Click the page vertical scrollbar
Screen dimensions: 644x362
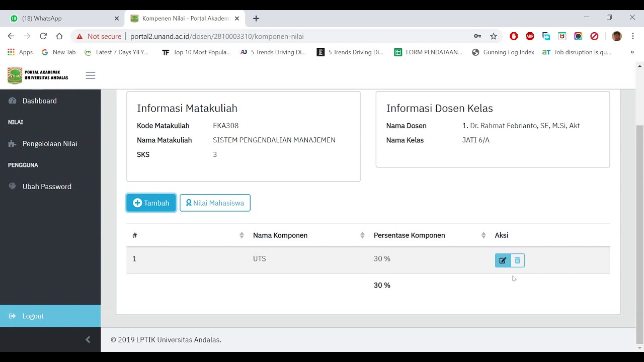click(x=640, y=234)
